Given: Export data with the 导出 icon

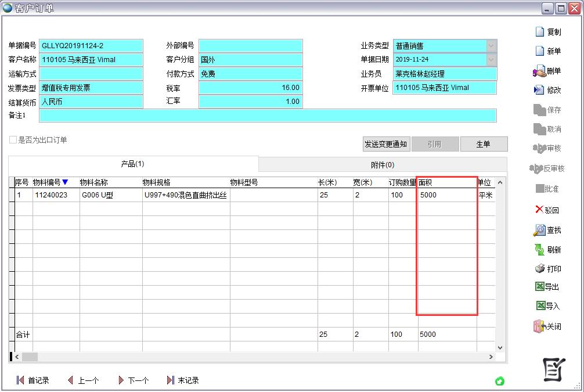Looking at the screenshot, I should (539, 287).
